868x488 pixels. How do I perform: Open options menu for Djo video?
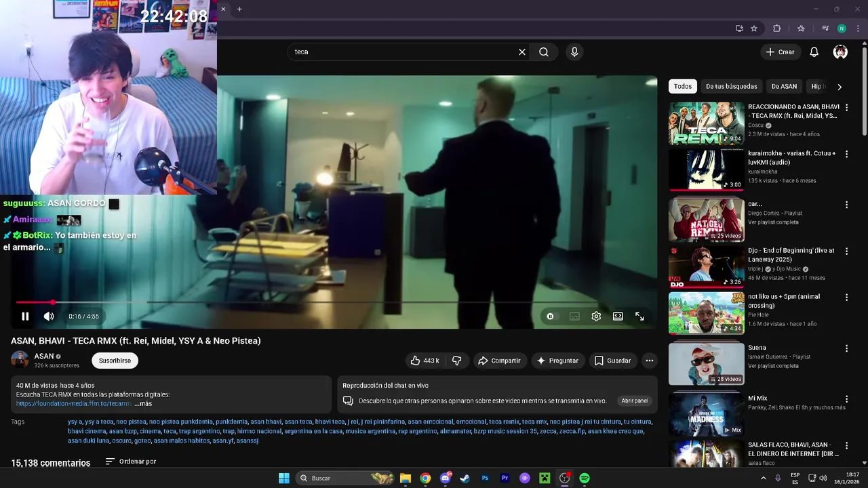click(x=846, y=251)
